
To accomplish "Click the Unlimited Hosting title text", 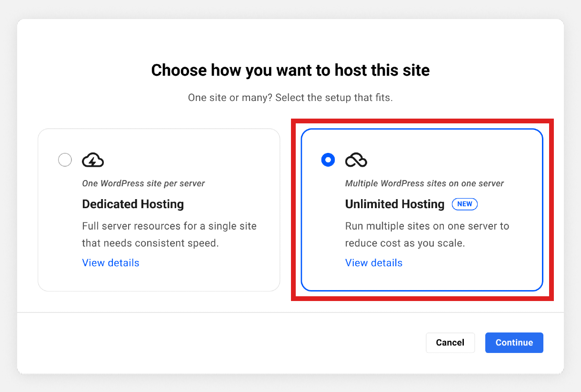I will click(x=395, y=204).
